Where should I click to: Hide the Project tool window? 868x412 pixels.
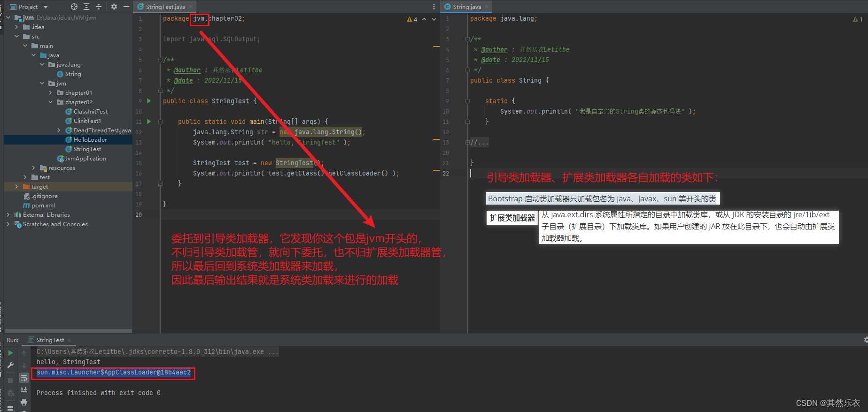[126, 7]
